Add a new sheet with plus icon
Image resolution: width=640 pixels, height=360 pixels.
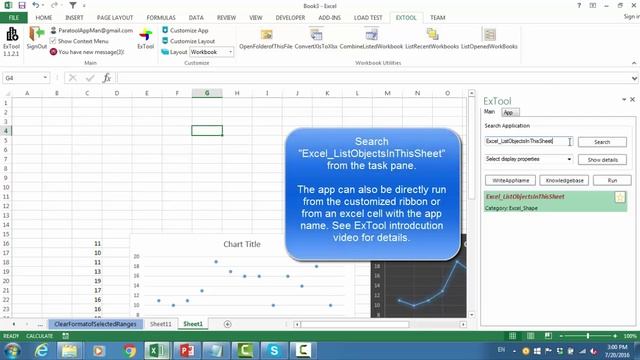tap(228, 324)
